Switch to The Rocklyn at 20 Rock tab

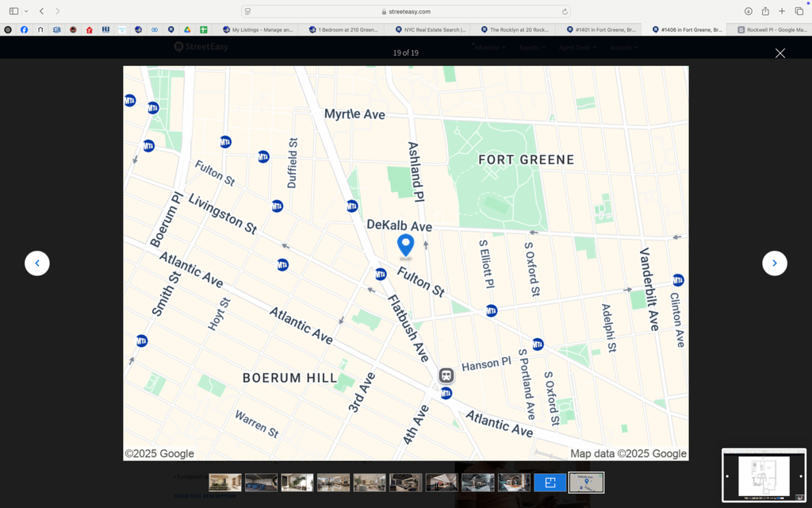click(515, 29)
